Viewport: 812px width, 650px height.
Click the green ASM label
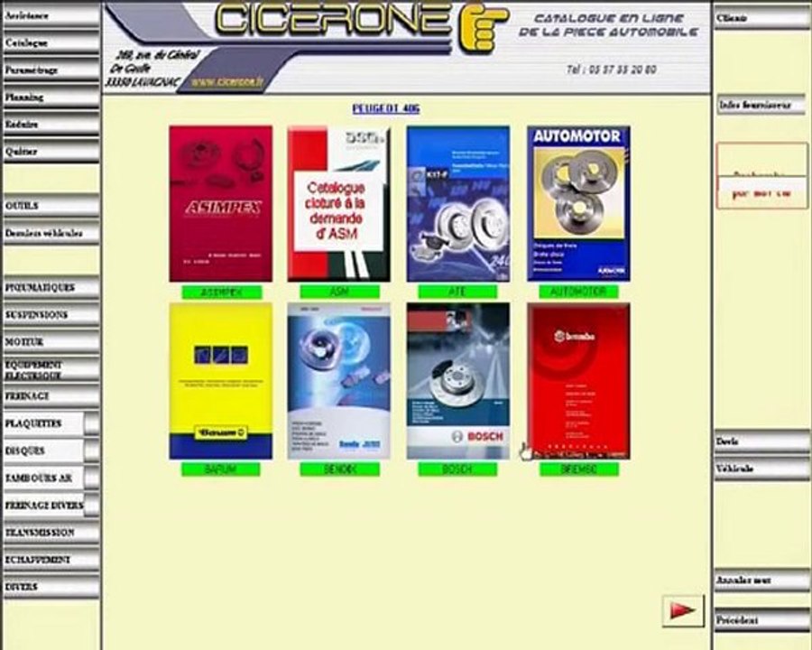(339, 292)
